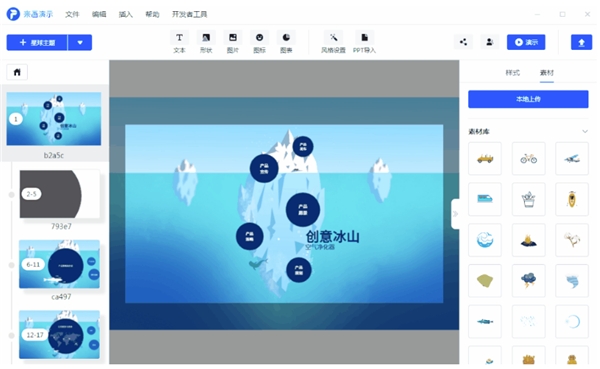The height and width of the screenshot is (369, 600).
Task: Insert the airplane material
Action: [x=572, y=158]
